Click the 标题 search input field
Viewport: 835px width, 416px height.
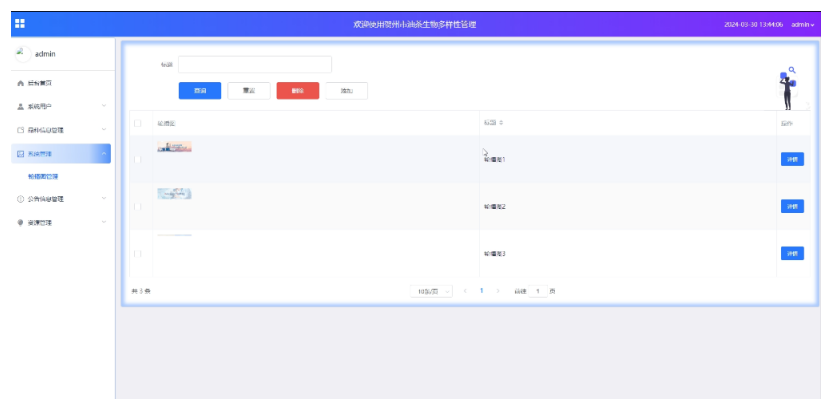255,64
